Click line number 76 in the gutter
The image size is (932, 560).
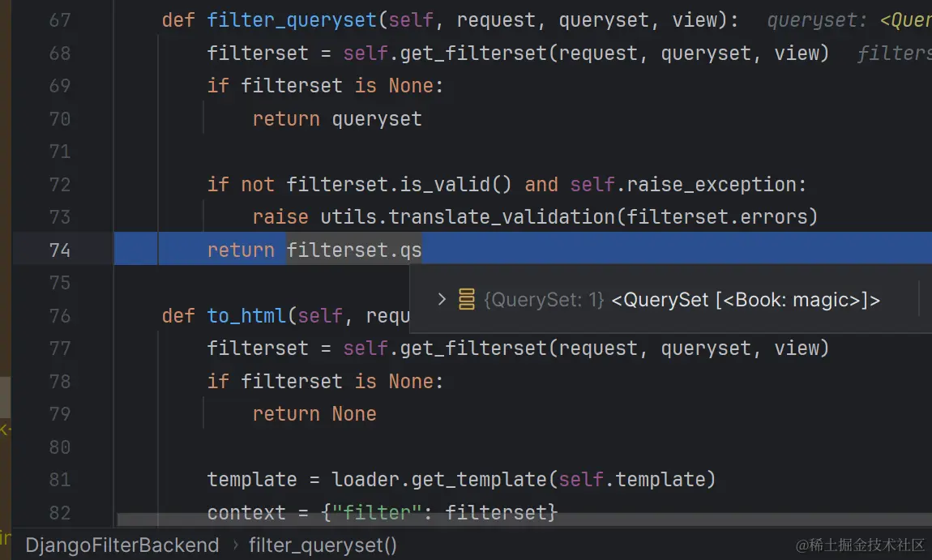[59, 316]
